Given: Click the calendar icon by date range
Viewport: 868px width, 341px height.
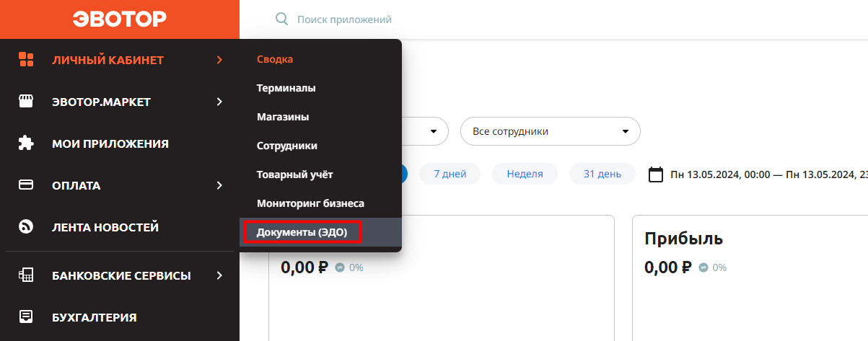Looking at the screenshot, I should pos(656,174).
